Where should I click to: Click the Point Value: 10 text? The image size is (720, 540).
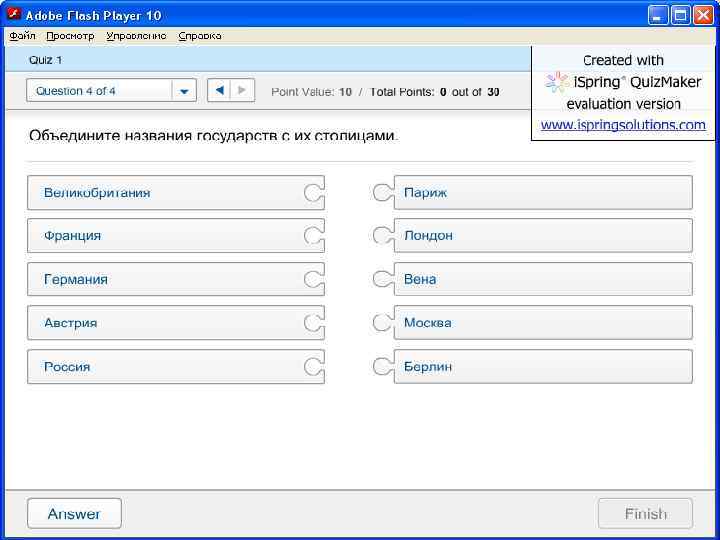click(311, 92)
